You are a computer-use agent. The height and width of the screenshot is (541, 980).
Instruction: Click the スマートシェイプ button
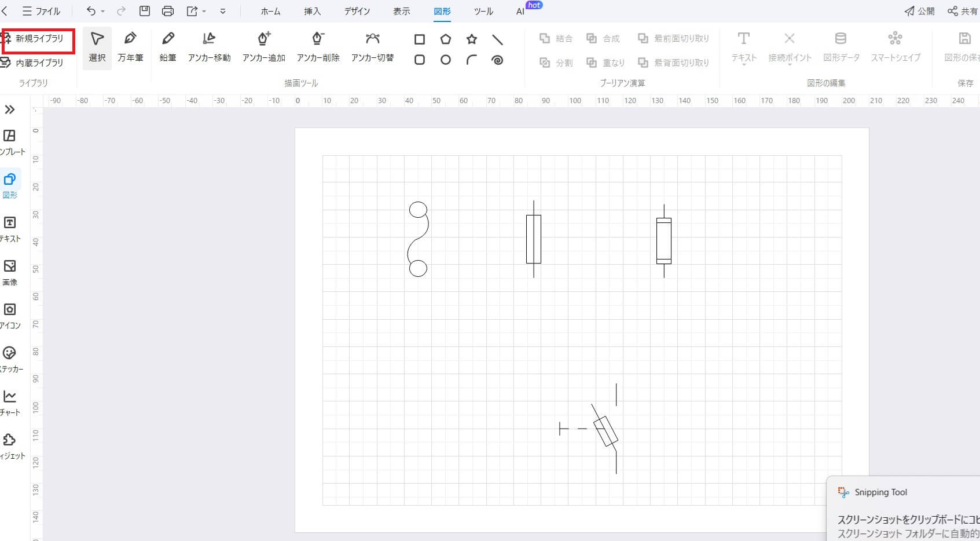[x=895, y=47]
